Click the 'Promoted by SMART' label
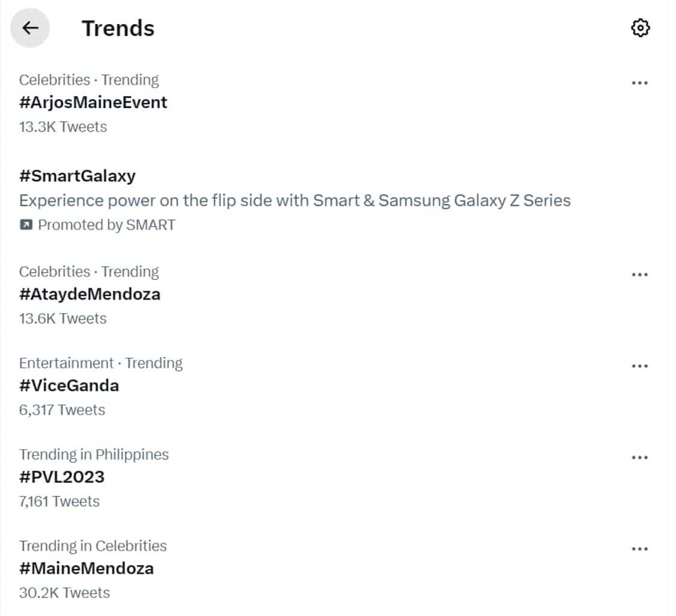This screenshot has width=676, height=616. coord(106,225)
